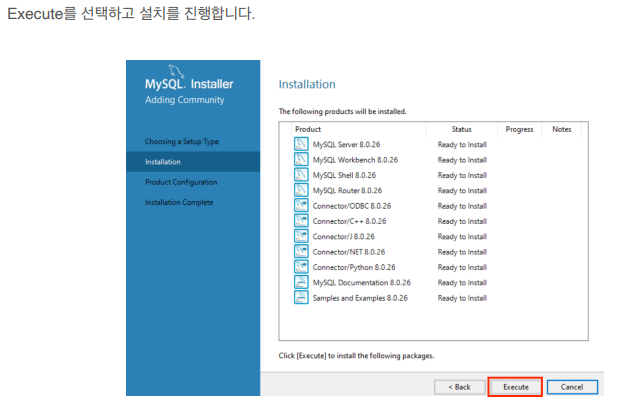Click the MySQL Installer title text
The height and width of the screenshot is (405, 622).
tap(189, 84)
